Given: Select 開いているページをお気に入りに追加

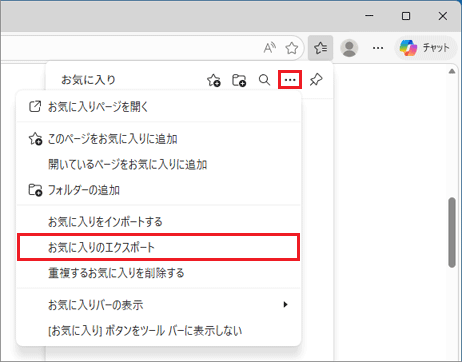Looking at the screenshot, I should 159,164.
